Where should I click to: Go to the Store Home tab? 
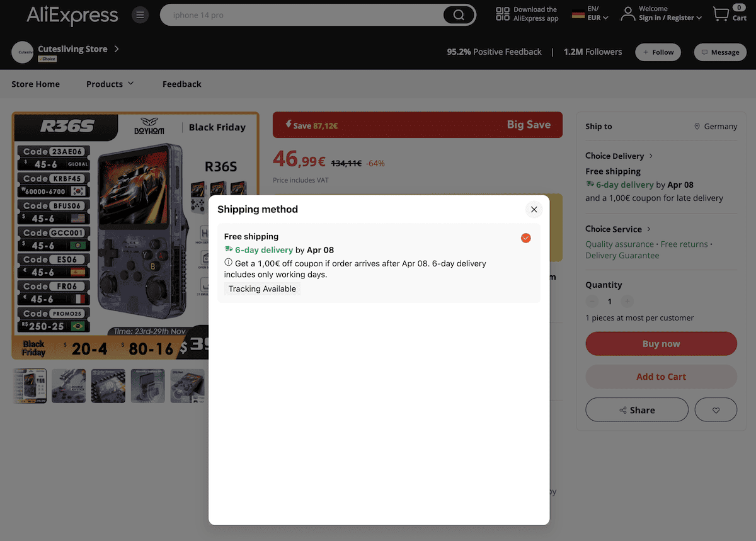coord(35,84)
